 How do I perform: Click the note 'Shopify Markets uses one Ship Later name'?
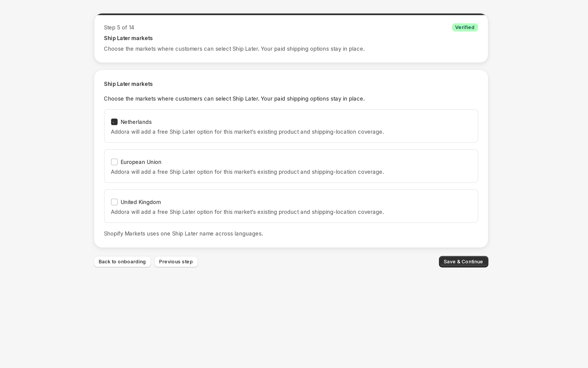(184, 234)
